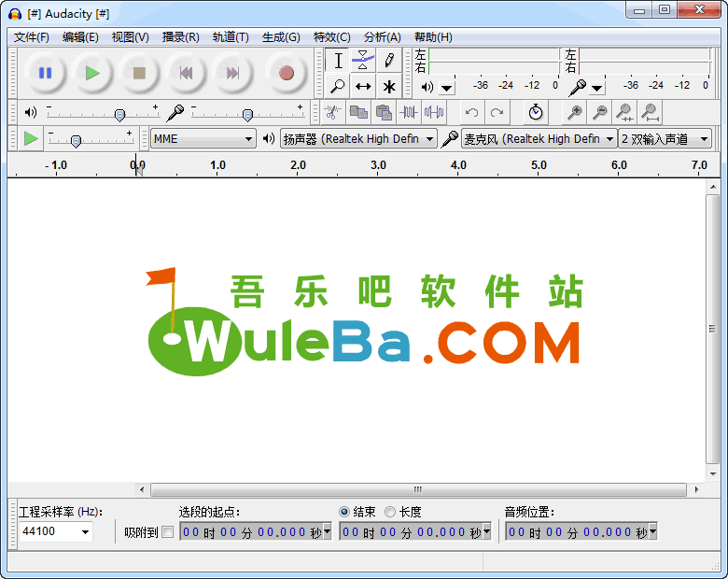Open audio position time format dropdown

(x=652, y=531)
